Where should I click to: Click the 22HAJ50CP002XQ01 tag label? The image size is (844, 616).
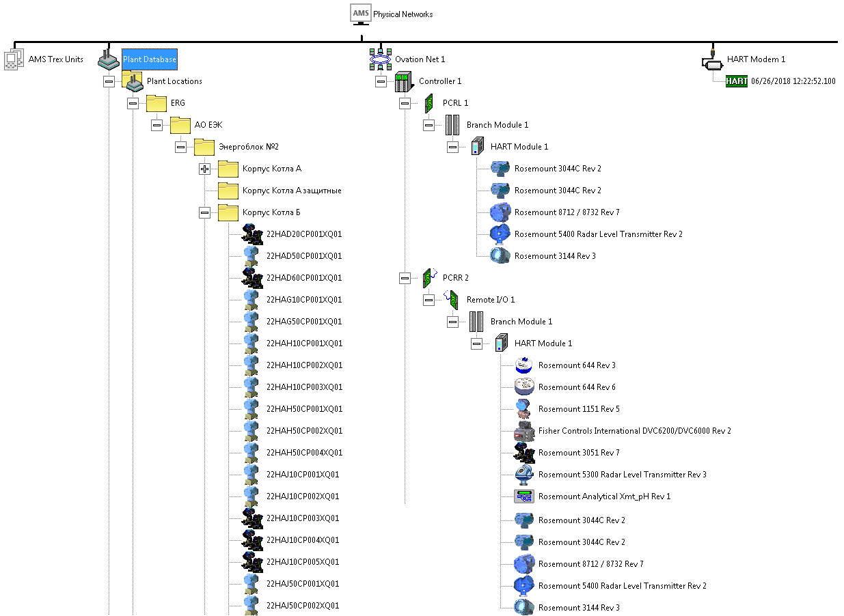[303, 606]
